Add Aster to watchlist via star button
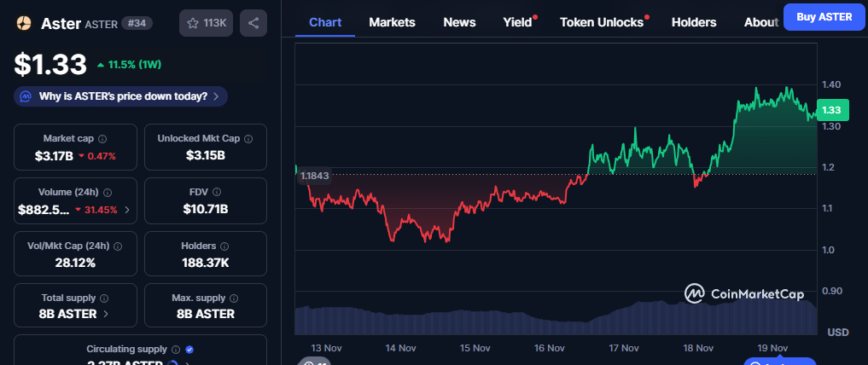The image size is (868, 365). (206, 23)
